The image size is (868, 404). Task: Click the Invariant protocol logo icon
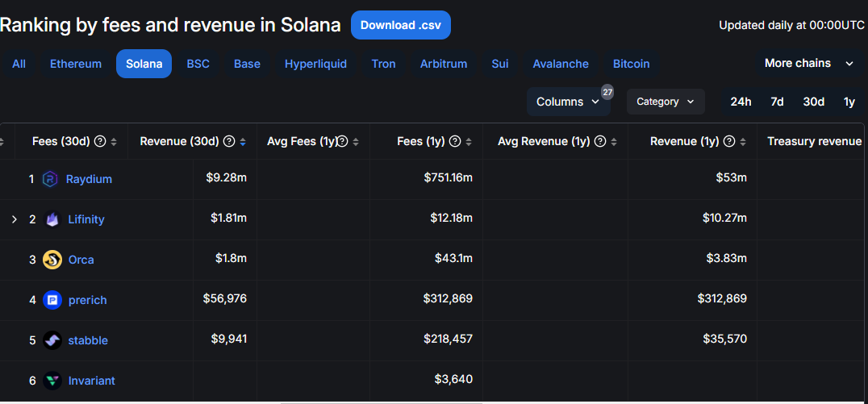pos(52,381)
